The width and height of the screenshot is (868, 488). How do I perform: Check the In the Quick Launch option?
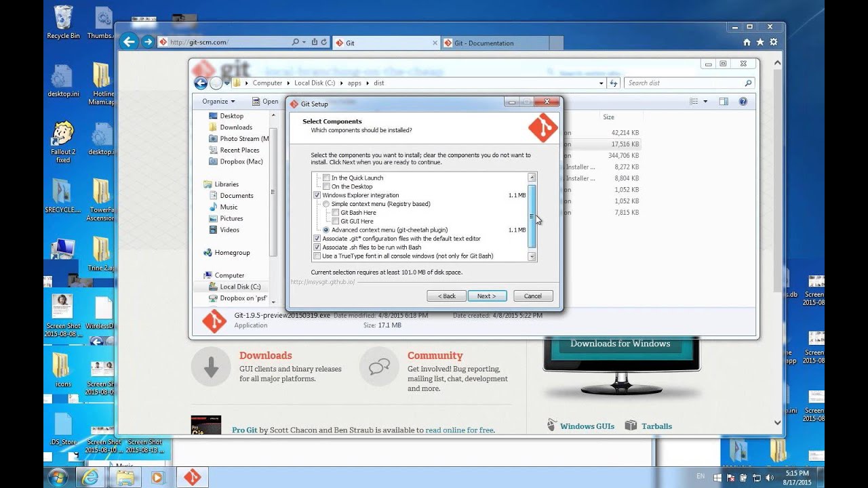326,178
